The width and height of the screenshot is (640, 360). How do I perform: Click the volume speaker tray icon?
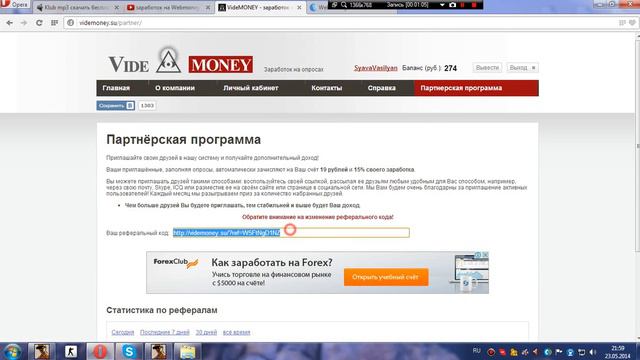(593, 352)
